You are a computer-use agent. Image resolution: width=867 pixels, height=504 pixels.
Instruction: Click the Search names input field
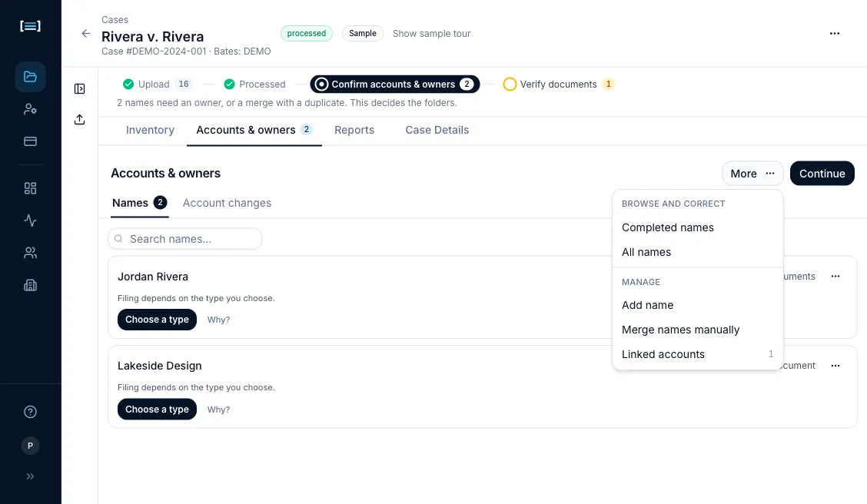[x=184, y=239]
